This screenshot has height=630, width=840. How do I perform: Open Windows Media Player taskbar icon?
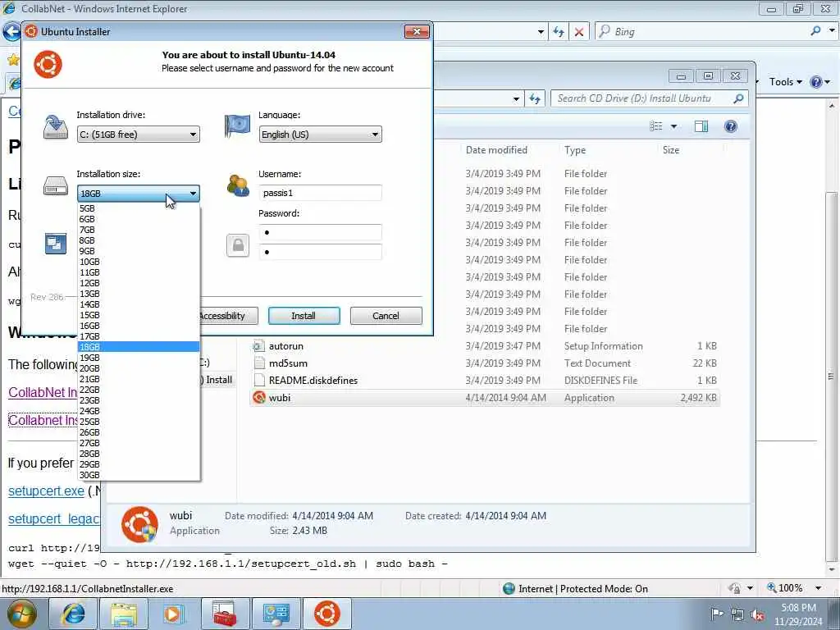(174, 614)
